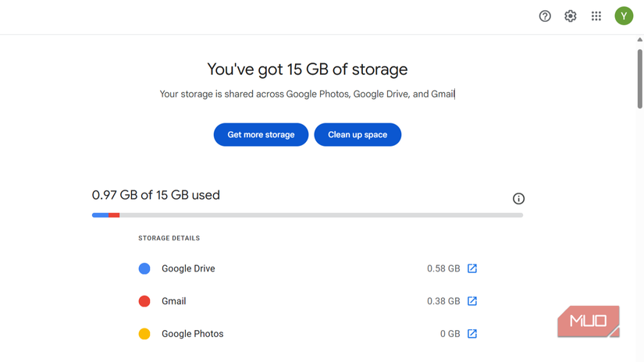644x362 pixels.
Task: Open Google Photos storage external link icon
Action: pos(472,334)
